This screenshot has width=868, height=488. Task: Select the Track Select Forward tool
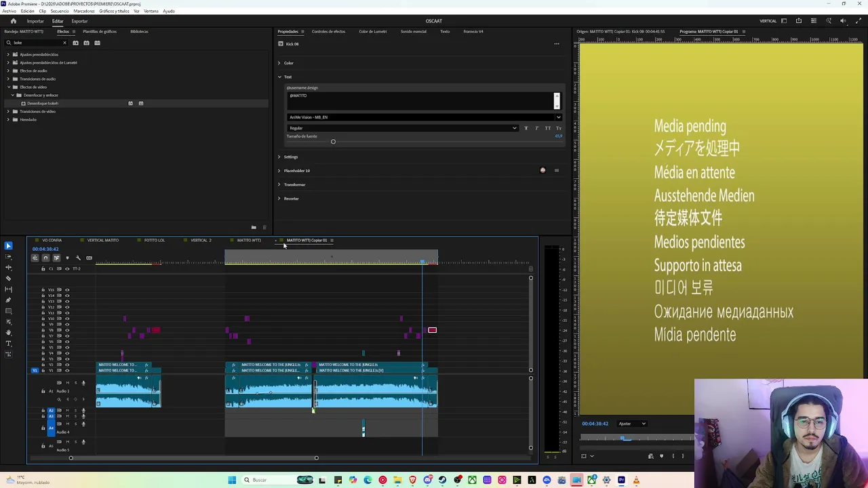(8, 257)
